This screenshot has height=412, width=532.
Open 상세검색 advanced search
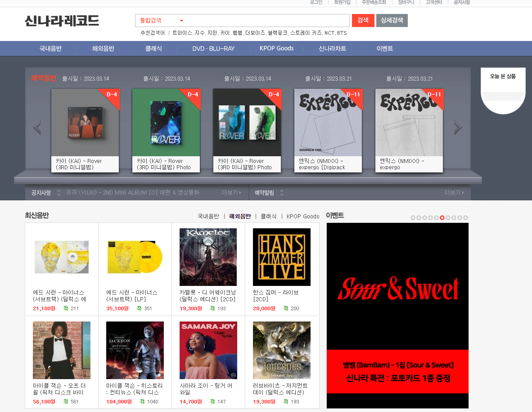[x=392, y=20]
